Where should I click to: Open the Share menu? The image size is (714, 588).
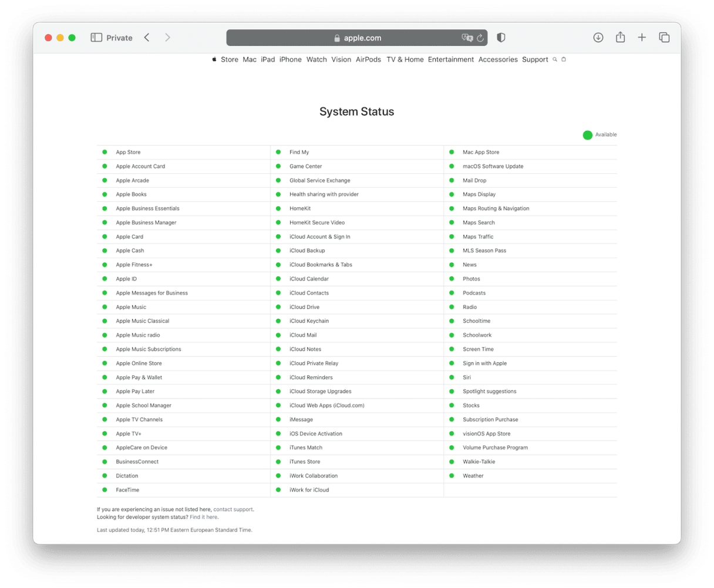point(620,37)
